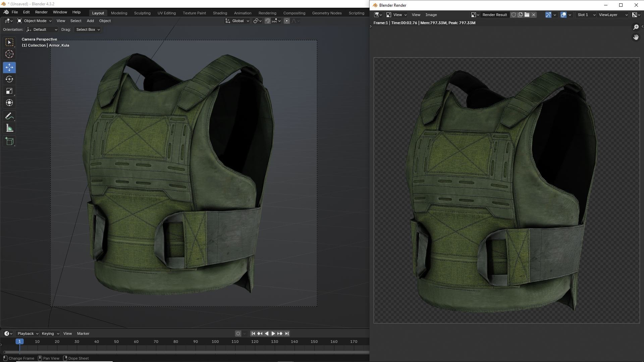Select the Scale tool
Image resolution: width=644 pixels, height=362 pixels.
(x=9, y=91)
